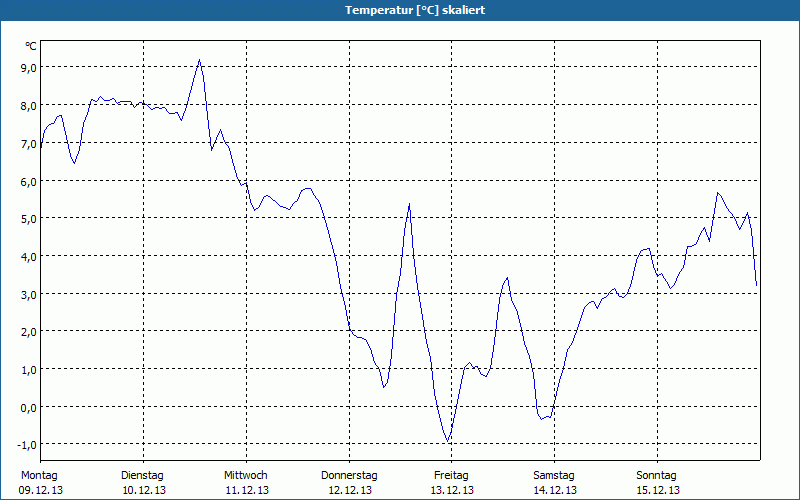Screen dimensions: 800x500
Task: Click the 8,0 y-axis value
Action: coord(28,106)
